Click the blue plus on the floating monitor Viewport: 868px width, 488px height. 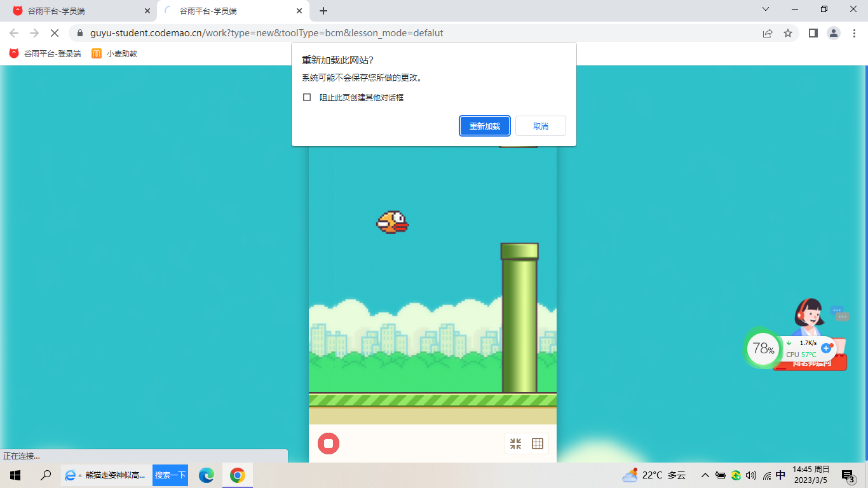coord(826,348)
